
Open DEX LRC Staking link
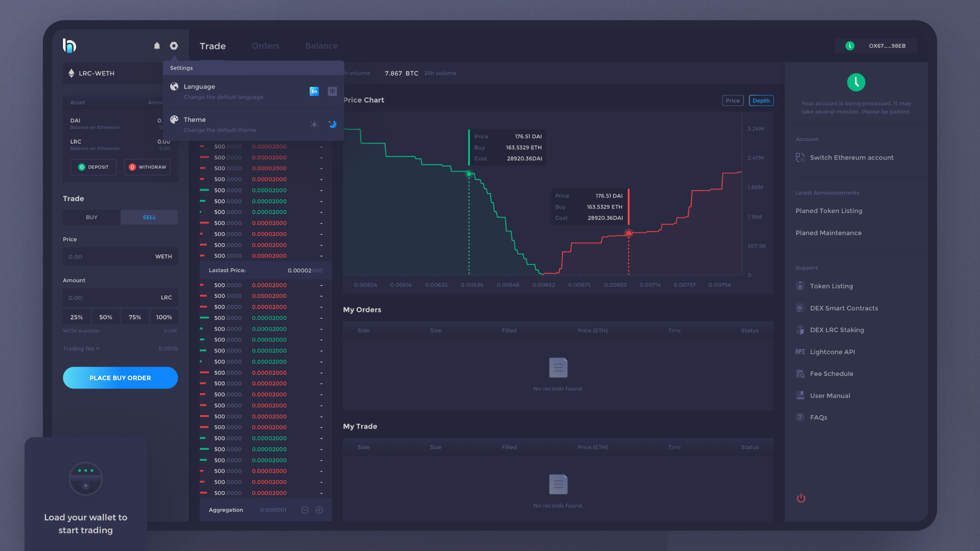click(x=837, y=330)
